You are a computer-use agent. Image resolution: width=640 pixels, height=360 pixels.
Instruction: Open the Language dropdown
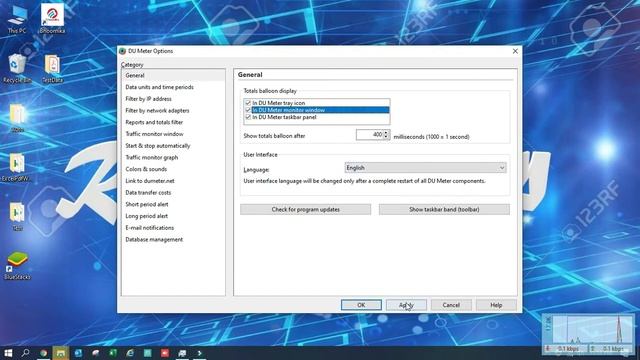click(425, 168)
